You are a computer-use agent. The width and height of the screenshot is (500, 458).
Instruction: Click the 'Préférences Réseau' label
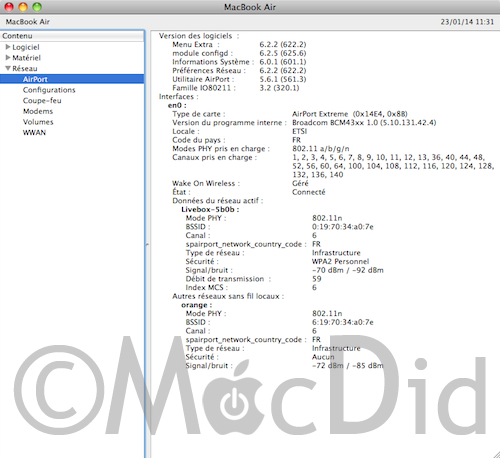(209, 70)
